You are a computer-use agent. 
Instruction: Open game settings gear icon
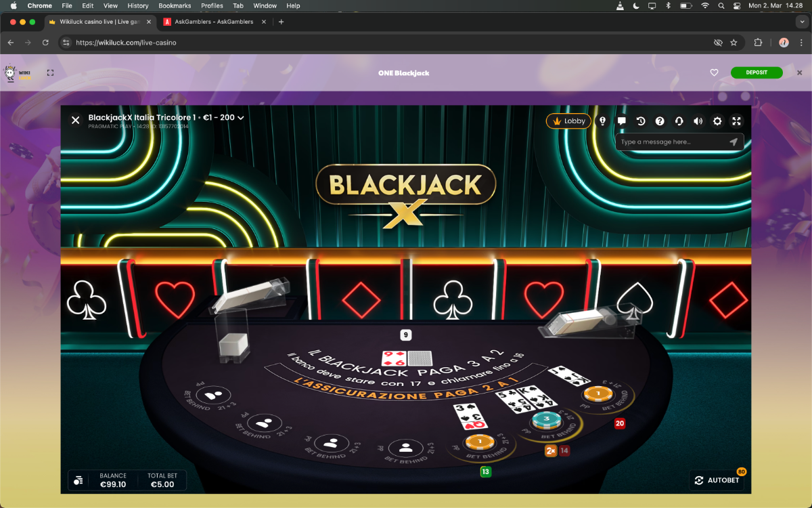click(717, 121)
